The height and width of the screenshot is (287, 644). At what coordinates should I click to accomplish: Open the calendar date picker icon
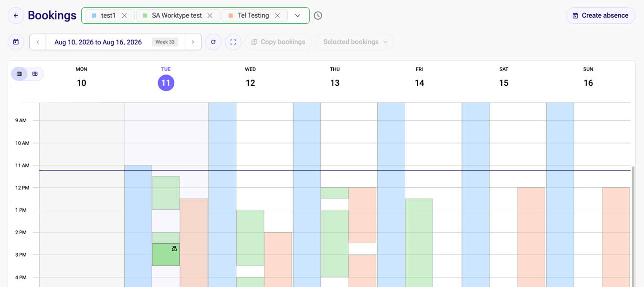pos(16,42)
